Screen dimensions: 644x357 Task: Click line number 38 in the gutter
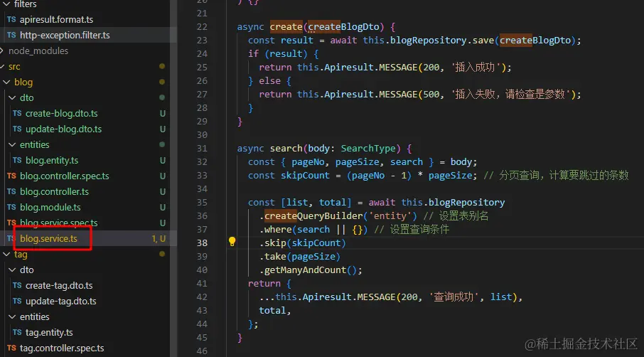click(202, 243)
